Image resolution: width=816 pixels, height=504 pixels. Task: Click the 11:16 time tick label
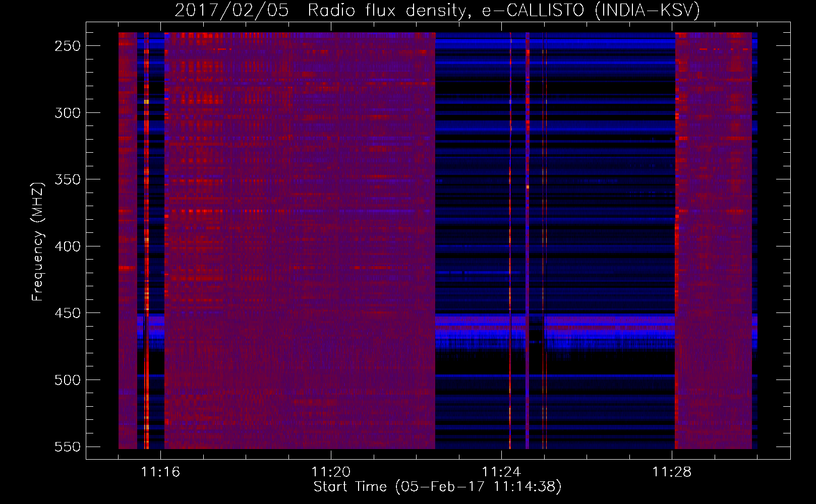pyautogui.click(x=160, y=472)
